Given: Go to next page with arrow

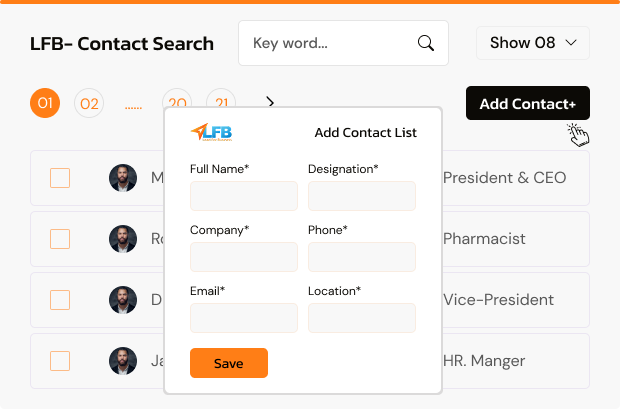Looking at the screenshot, I should coord(270,102).
